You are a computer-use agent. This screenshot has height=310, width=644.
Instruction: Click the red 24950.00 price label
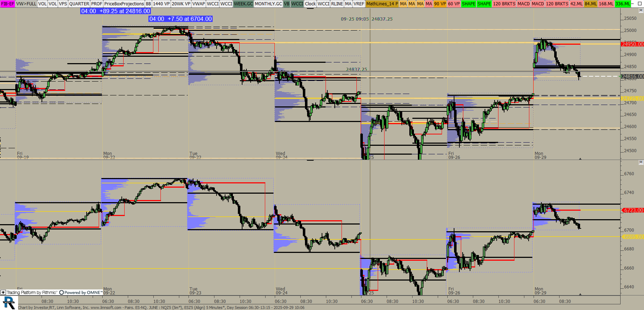(632, 44)
